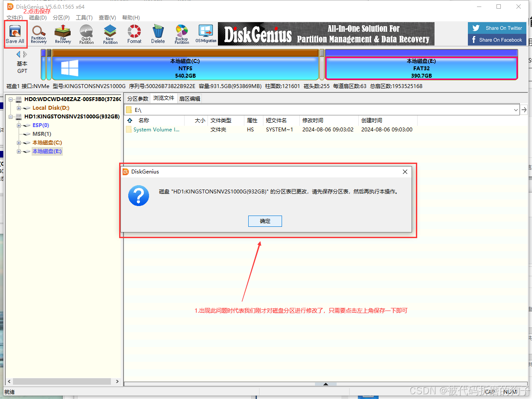Click the Save All toolbar icon

coord(15,34)
